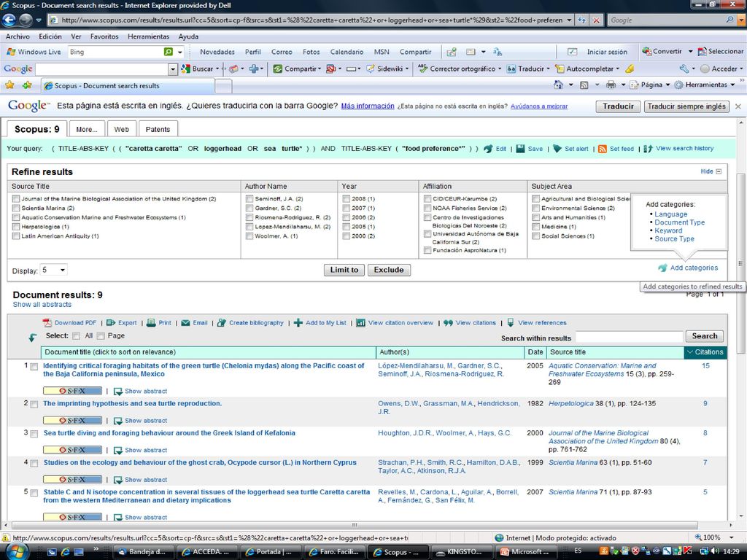747x560 pixels.
Task: Click the horizontal scrollbar at page bottom
Action: [354, 525]
